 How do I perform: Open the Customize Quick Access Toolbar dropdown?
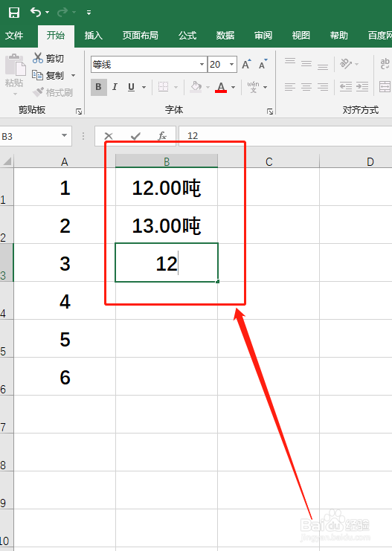click(x=89, y=13)
